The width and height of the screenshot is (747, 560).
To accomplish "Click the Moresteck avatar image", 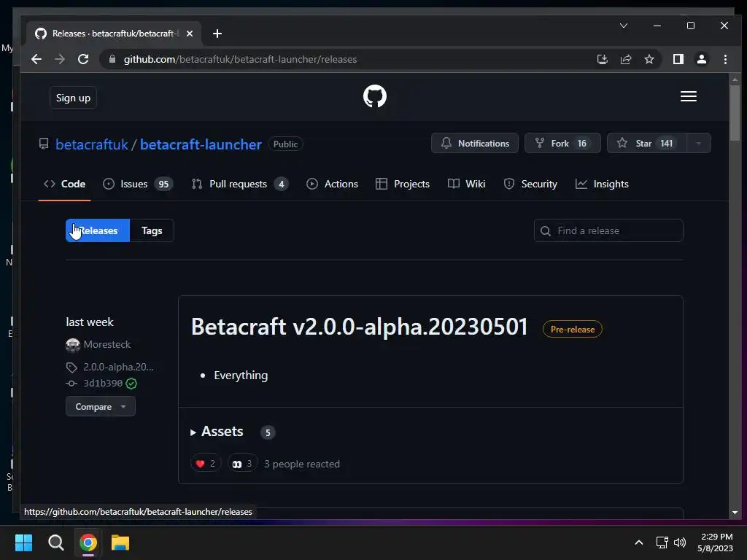I will [x=72, y=345].
